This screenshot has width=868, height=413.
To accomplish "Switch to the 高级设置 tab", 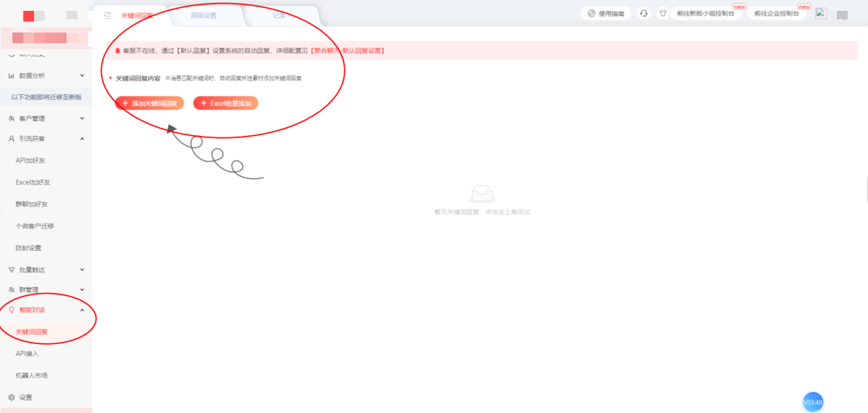I will click(203, 15).
